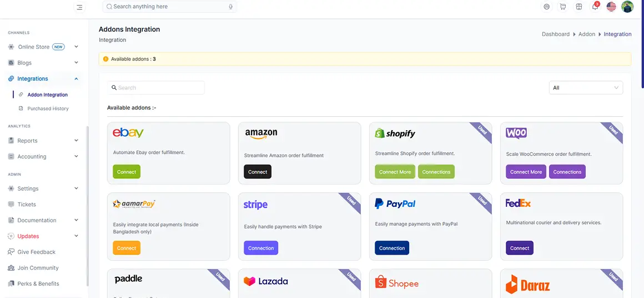The image size is (644, 298).
Task: Expand Updates menu chevron
Action: (x=76, y=236)
